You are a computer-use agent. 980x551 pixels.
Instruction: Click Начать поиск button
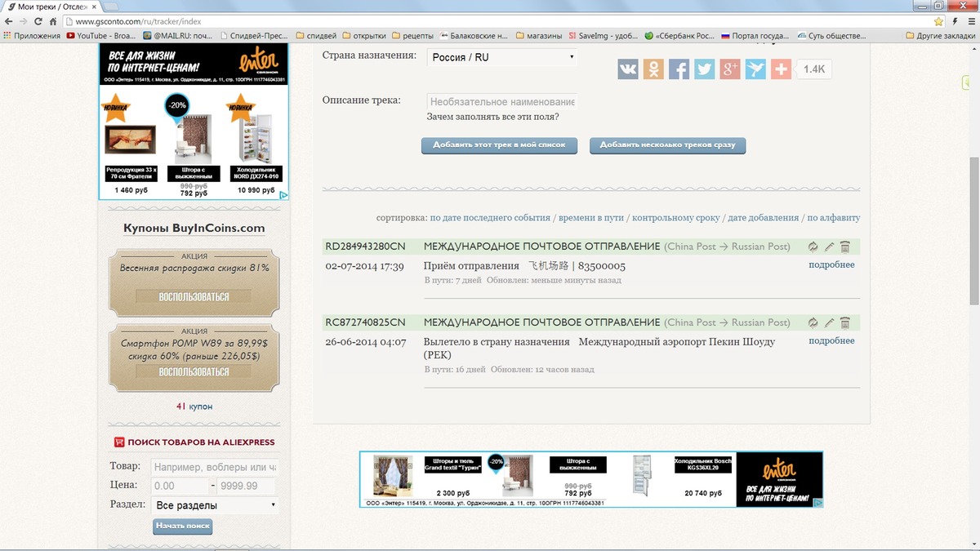[x=183, y=527]
